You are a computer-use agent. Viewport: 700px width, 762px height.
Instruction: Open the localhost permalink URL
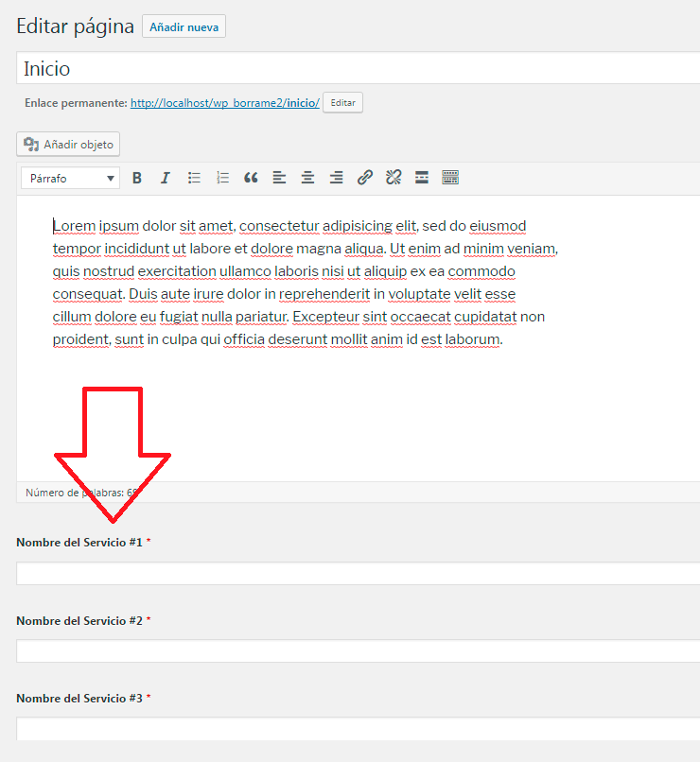click(224, 102)
